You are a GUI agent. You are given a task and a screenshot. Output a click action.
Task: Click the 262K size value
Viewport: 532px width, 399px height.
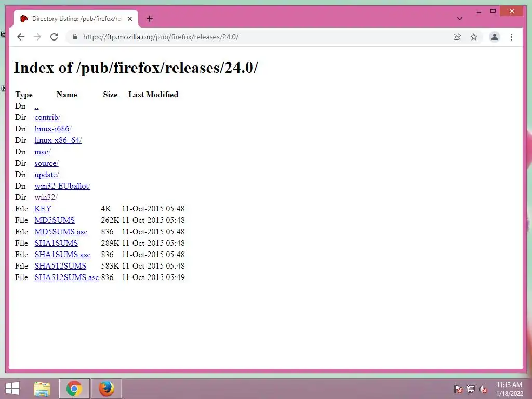click(x=110, y=220)
